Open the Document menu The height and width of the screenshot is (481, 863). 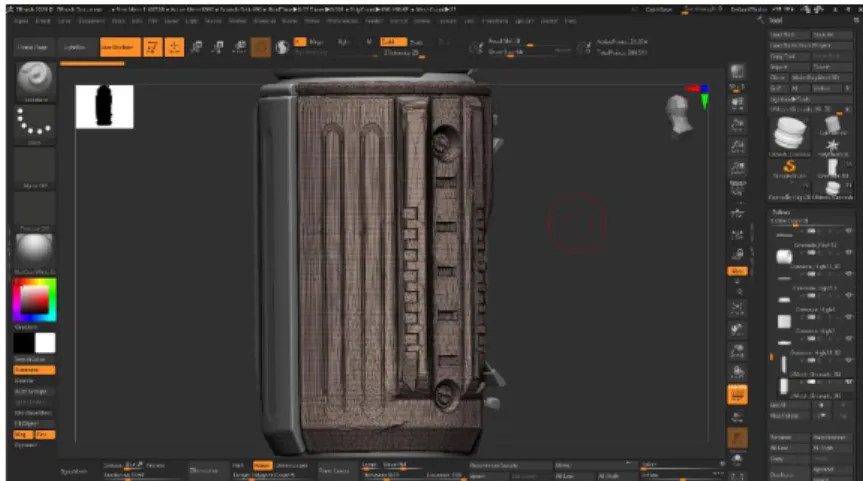[91, 21]
